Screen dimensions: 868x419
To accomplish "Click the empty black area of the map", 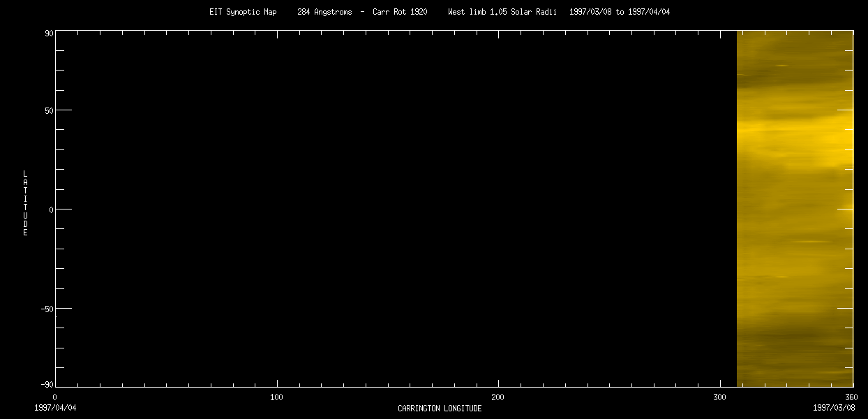I will pyautogui.click(x=391, y=209).
